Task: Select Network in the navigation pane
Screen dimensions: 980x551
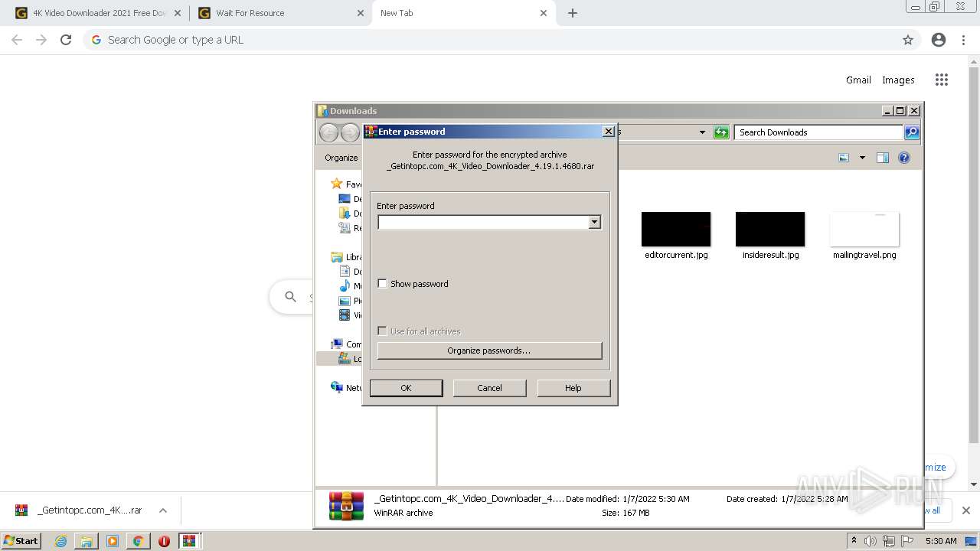Action: tap(337, 387)
